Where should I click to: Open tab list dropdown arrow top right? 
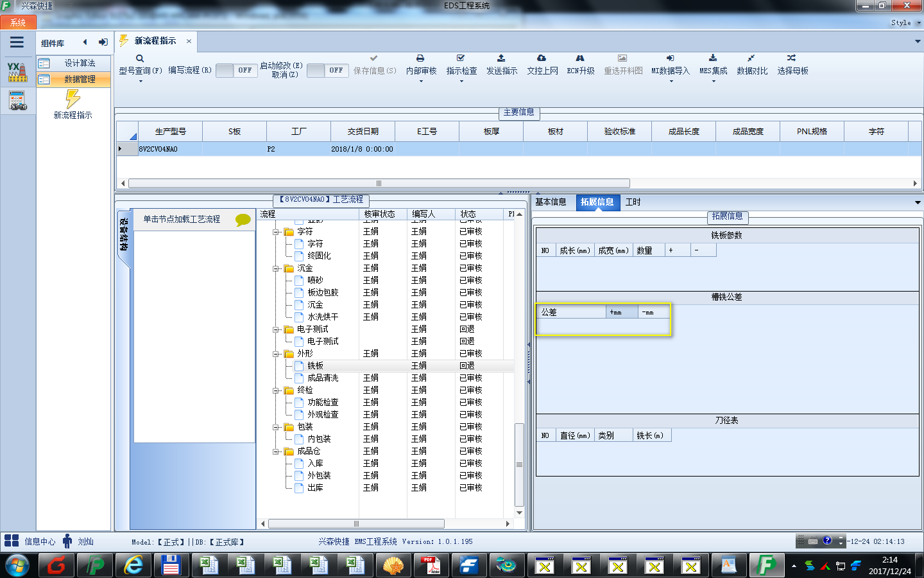[918, 41]
